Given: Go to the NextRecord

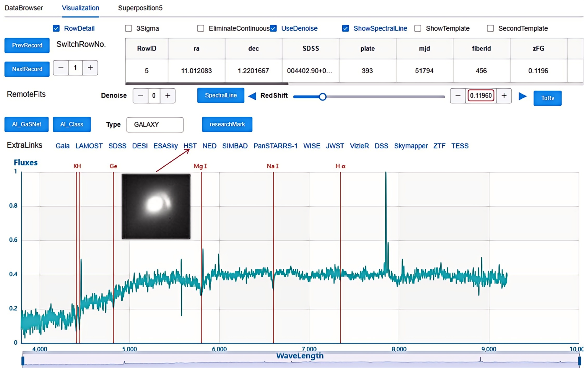Looking at the screenshot, I should coord(27,69).
